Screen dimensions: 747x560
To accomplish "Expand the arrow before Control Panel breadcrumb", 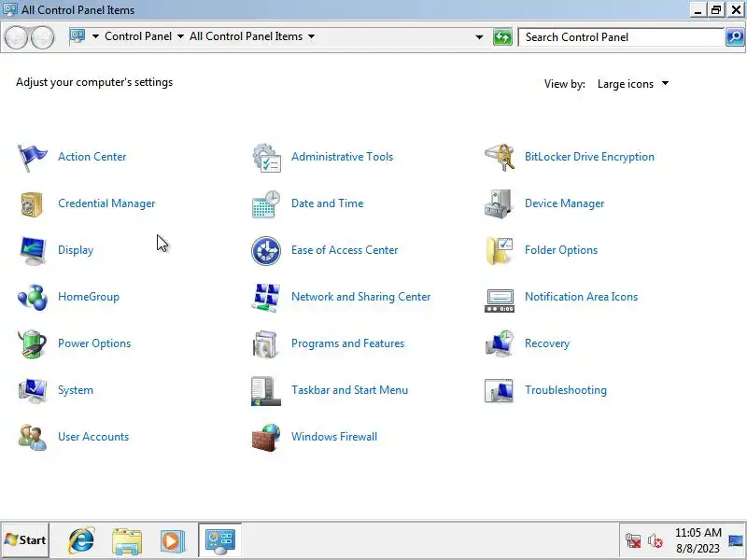I will (x=95, y=36).
